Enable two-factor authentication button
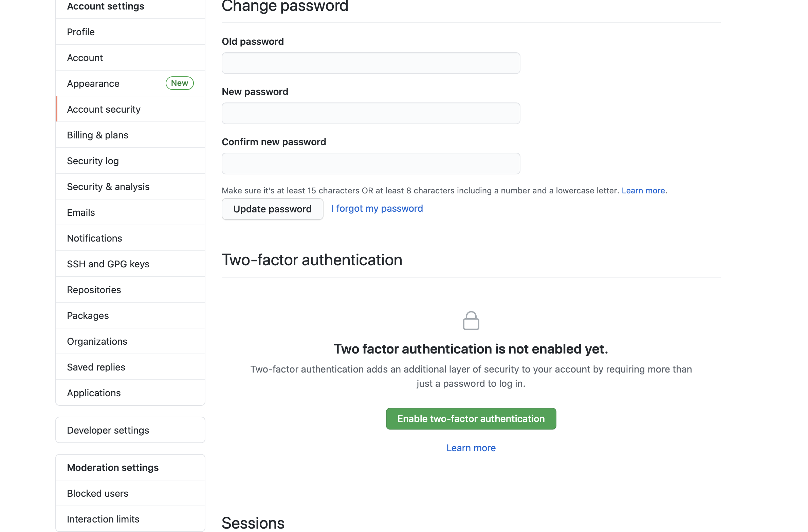Viewport: 808px width, 532px height. pyautogui.click(x=471, y=419)
